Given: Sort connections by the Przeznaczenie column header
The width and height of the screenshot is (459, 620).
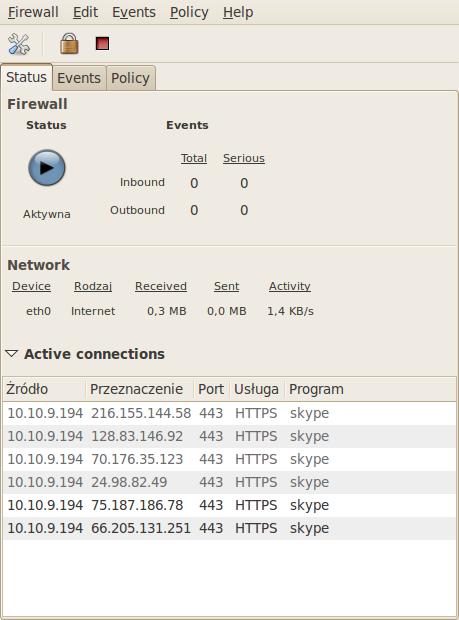Looking at the screenshot, I should pyautogui.click(x=139, y=389).
